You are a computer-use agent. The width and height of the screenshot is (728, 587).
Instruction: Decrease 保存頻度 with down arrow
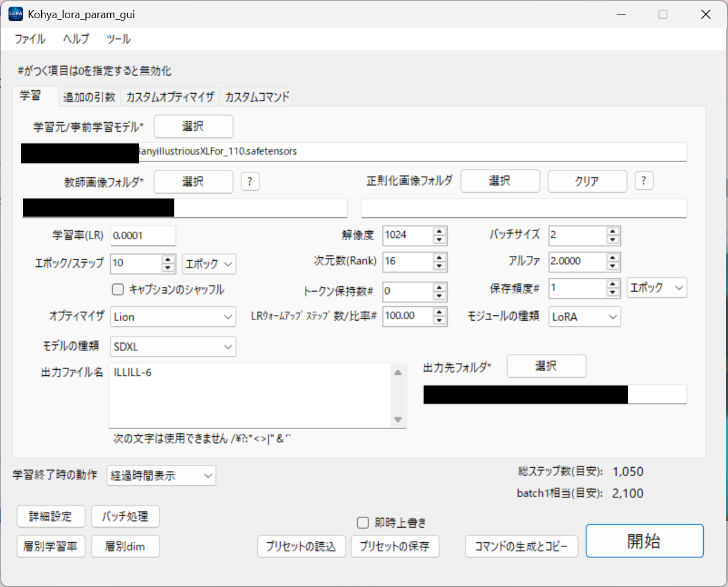point(614,293)
